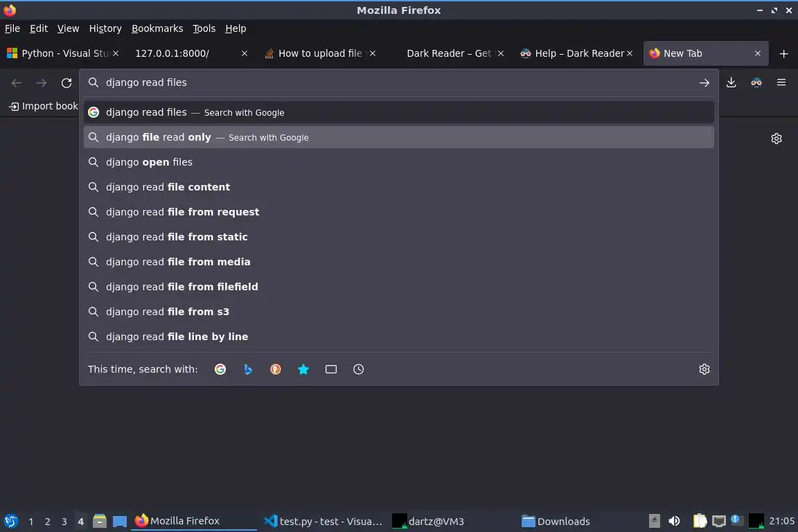Screen dimensions: 798x532
Task: Select suggestion 'django file read only'
Action: (x=398, y=137)
